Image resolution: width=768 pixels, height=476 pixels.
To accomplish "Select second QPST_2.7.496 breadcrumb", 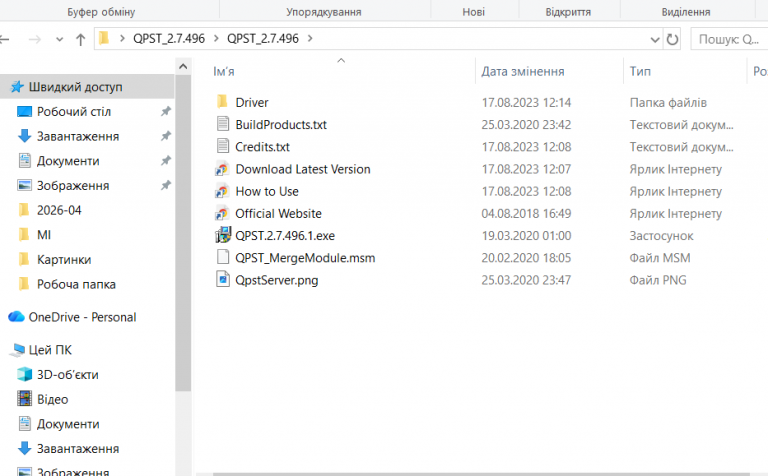I will 263,38.
